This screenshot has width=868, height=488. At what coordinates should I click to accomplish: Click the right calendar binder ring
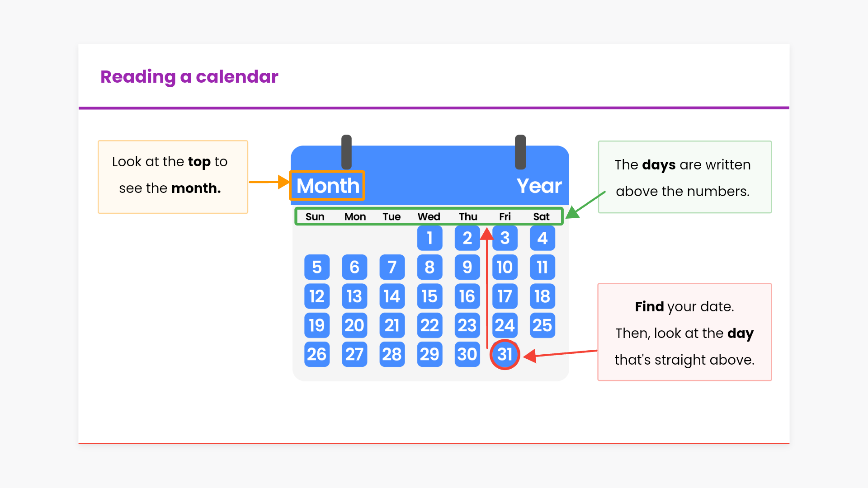pos(520,152)
